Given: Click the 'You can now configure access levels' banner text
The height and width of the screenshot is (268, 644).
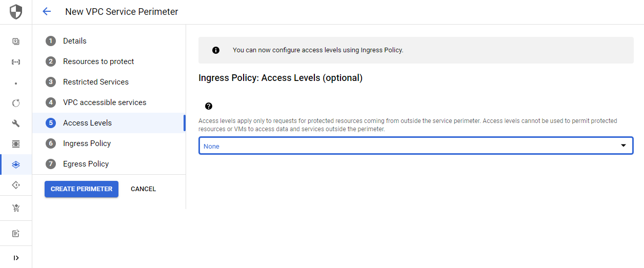Looking at the screenshot, I should pos(318,50).
